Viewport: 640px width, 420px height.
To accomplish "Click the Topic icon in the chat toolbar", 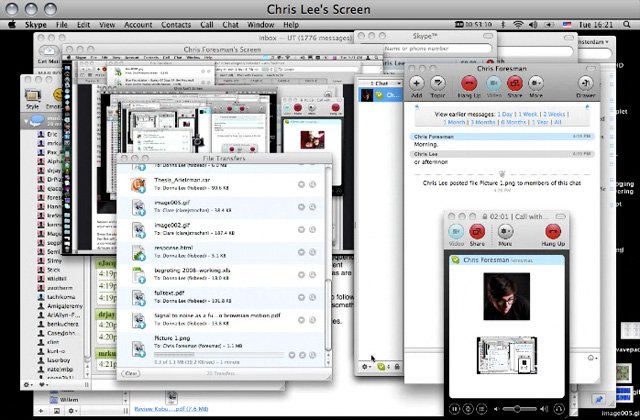I will click(x=438, y=83).
